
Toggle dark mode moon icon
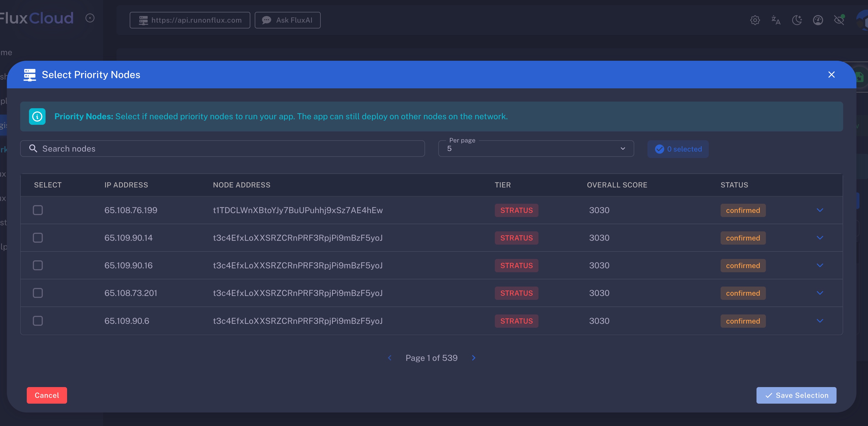[x=797, y=20]
